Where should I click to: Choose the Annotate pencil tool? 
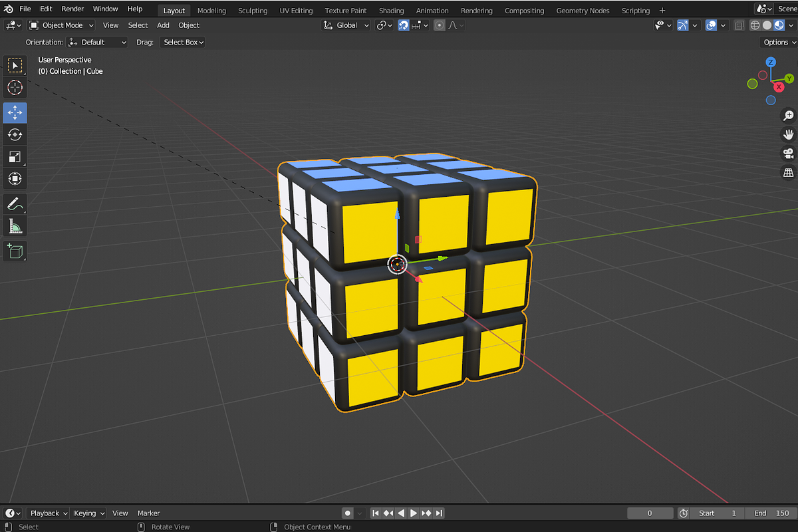pos(15,204)
